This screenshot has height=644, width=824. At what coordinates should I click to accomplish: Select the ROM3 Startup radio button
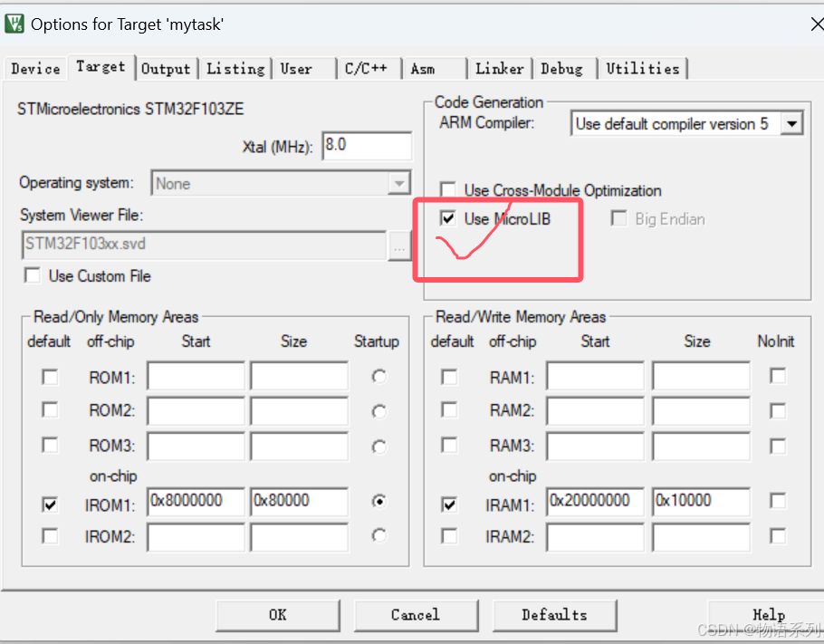coord(378,447)
